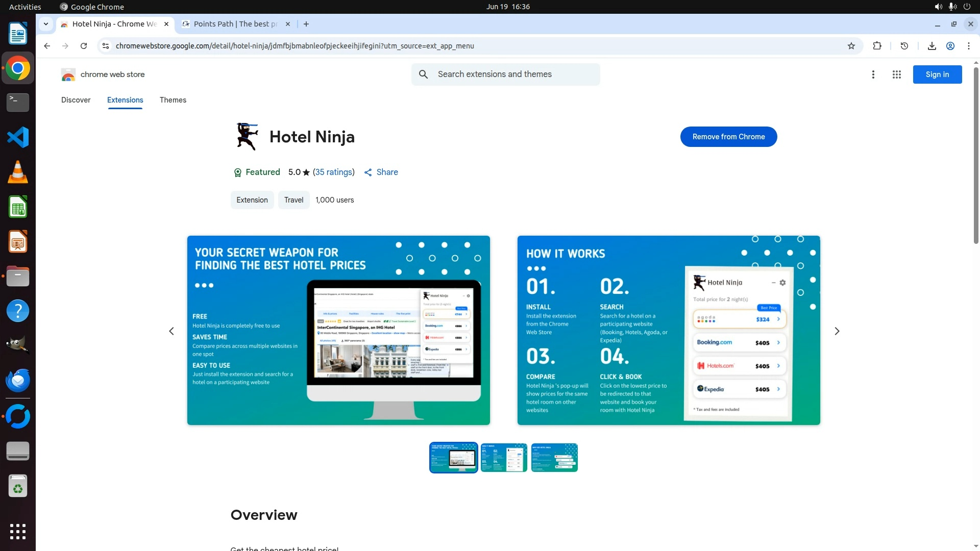Image resolution: width=980 pixels, height=551 pixels.
Task: Go to the Discover section
Action: (x=76, y=100)
